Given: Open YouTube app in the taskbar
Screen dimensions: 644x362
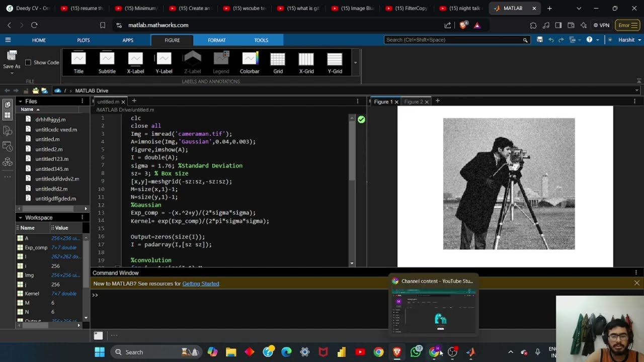Looking at the screenshot, I should click(x=360, y=352).
